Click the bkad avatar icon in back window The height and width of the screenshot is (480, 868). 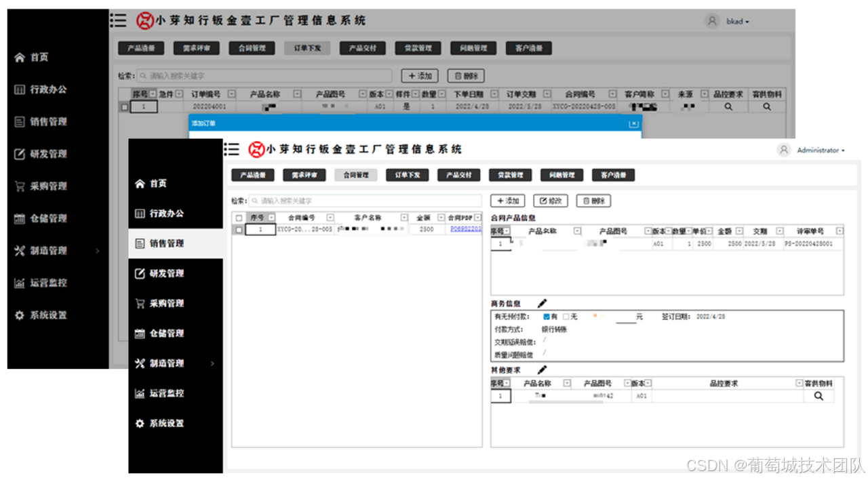(x=712, y=21)
